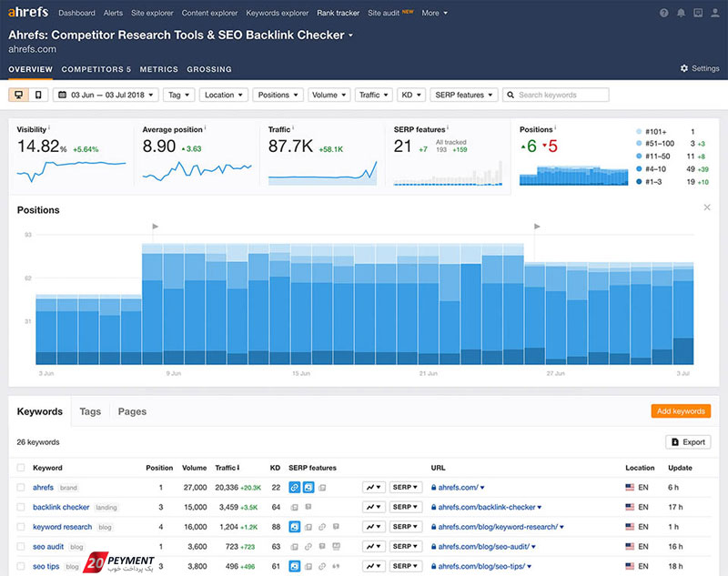Switch to the Pages tab
The height and width of the screenshot is (576, 728).
click(x=132, y=411)
